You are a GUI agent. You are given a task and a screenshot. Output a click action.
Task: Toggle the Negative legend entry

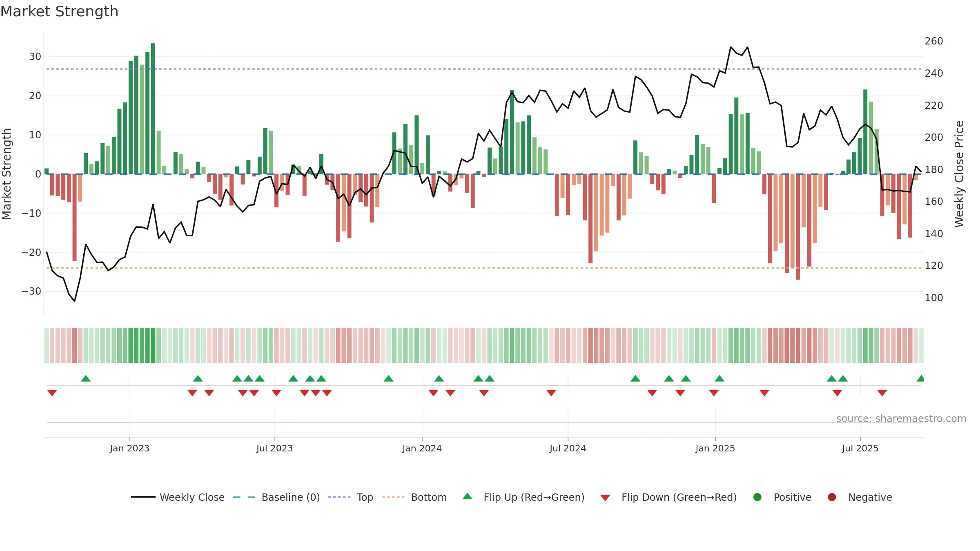click(x=860, y=497)
